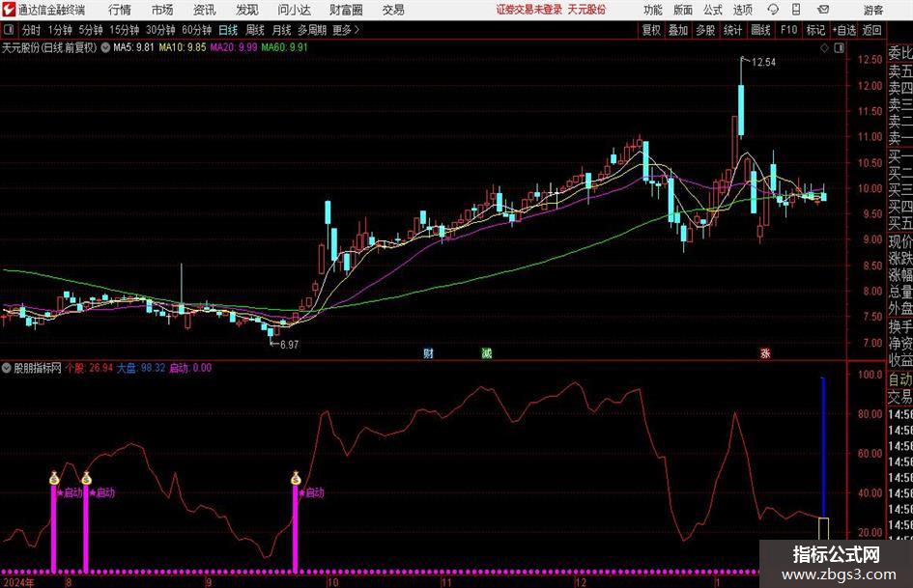
Task: Click the 多股 toolbar button
Action: (705, 30)
